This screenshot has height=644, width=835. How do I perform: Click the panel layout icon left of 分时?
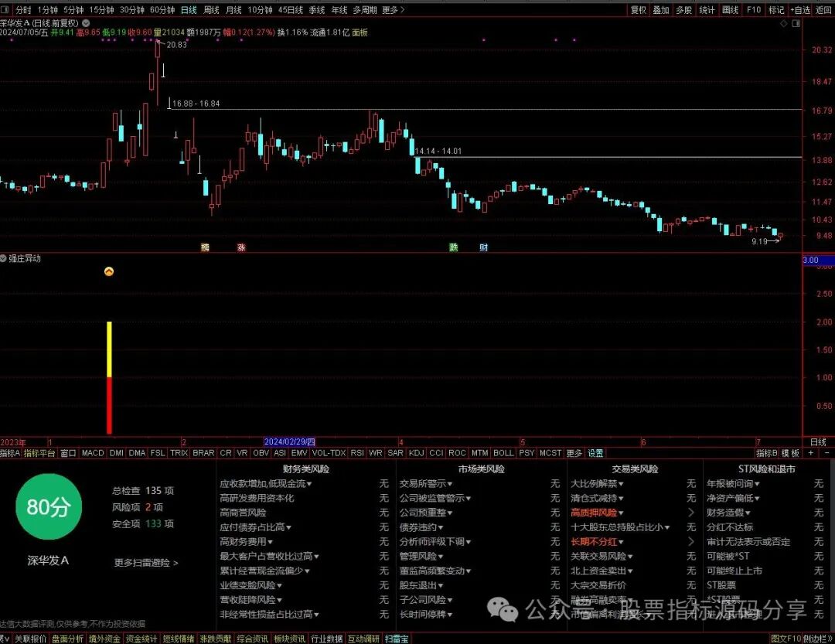click(5, 9)
